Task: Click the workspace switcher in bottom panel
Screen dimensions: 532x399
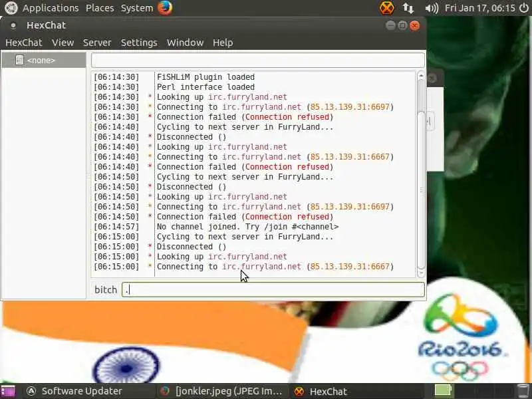Action: click(475, 391)
